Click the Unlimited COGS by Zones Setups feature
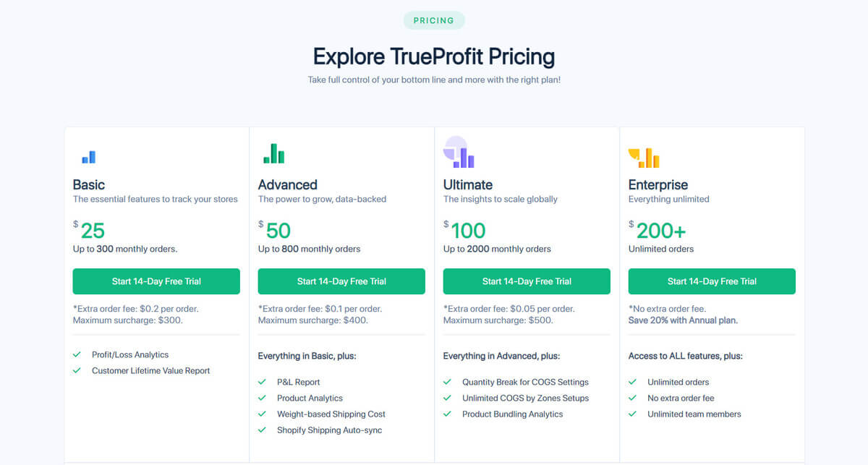 pos(525,398)
